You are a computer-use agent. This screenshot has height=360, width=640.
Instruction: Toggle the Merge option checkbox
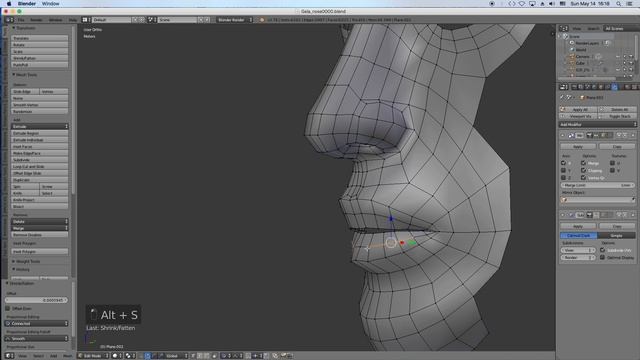pyautogui.click(x=583, y=163)
